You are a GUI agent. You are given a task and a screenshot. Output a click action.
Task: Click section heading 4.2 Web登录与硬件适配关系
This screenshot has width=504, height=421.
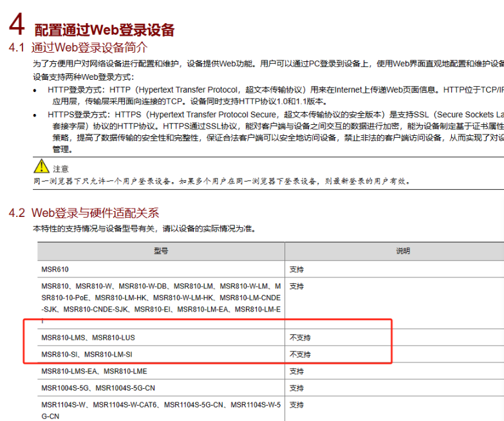84,213
